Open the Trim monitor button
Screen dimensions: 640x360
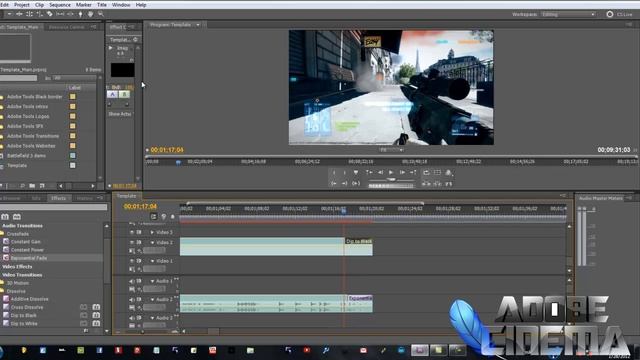(x=449, y=184)
